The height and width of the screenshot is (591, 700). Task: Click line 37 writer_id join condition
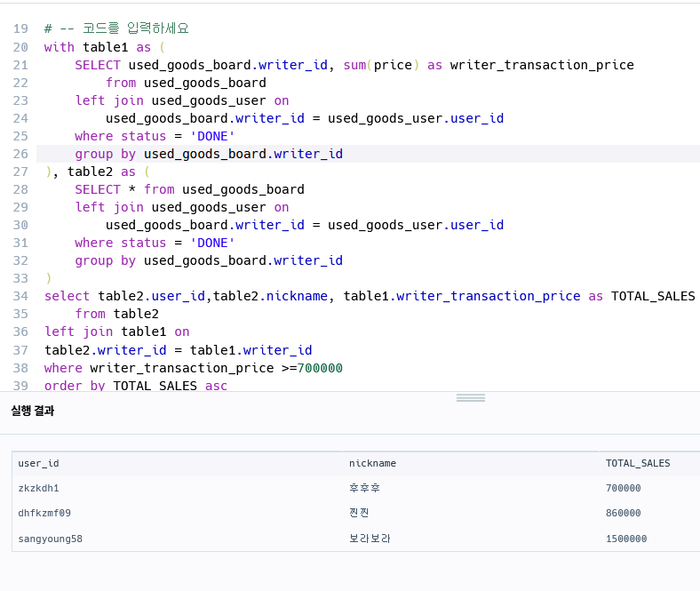pyautogui.click(x=179, y=350)
